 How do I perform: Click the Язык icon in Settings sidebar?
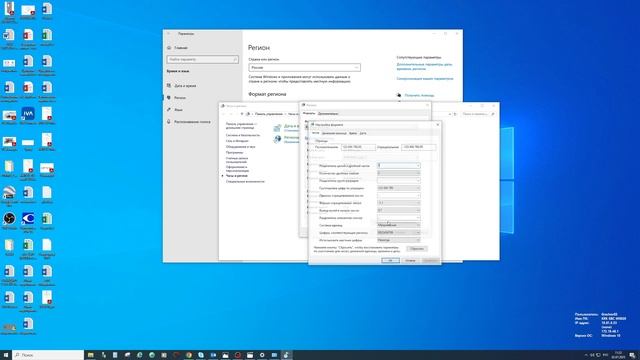pos(169,110)
